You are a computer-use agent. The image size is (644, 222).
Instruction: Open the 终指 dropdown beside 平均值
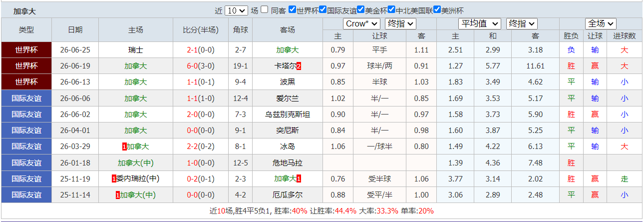pyautogui.click(x=522, y=23)
